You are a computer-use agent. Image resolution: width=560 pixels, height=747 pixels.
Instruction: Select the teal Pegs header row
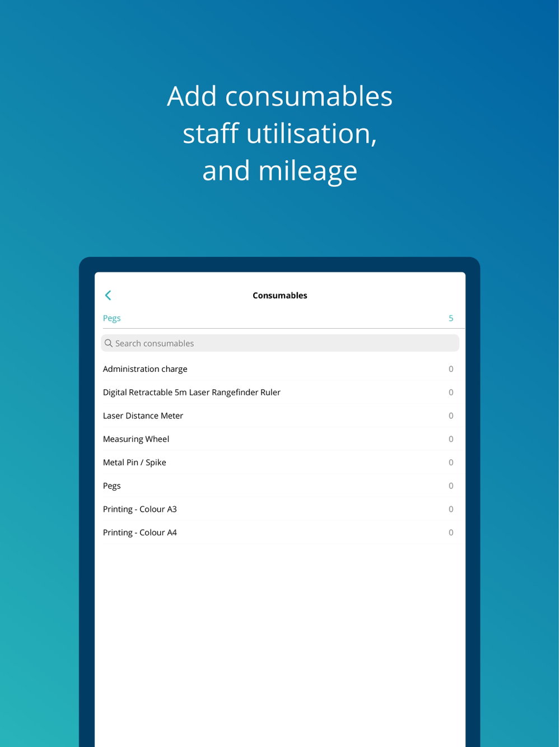tap(280, 318)
